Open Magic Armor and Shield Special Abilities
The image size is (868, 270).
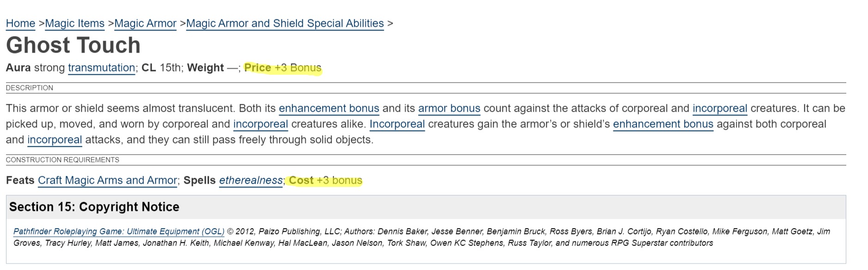tap(285, 24)
